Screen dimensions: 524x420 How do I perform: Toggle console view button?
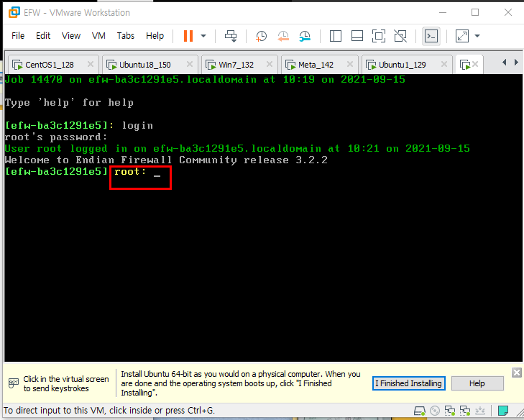click(431, 36)
